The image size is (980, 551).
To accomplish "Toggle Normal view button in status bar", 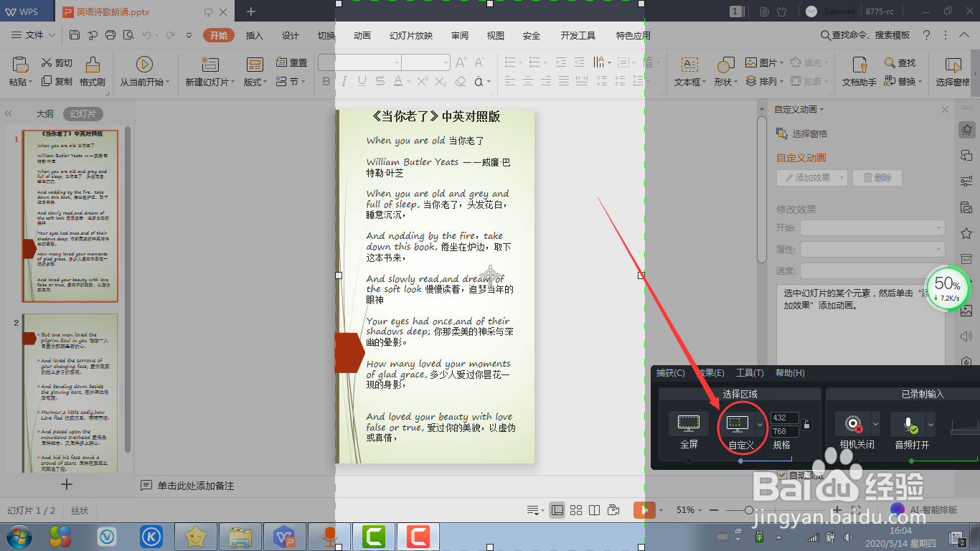I will click(557, 510).
